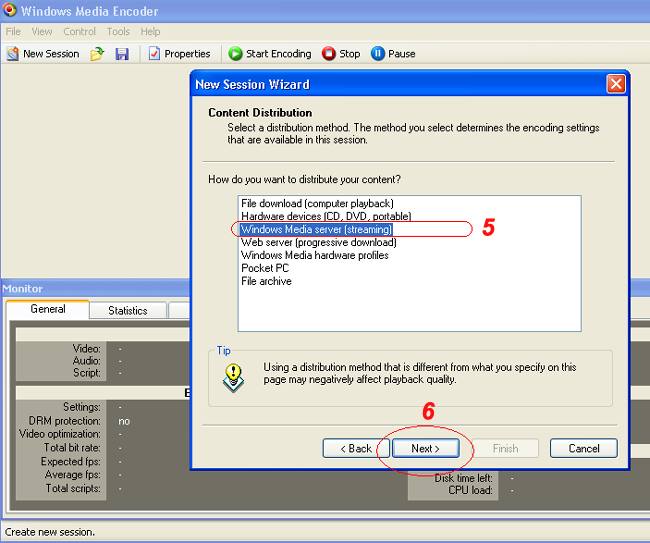Click the New Session toolbar icon
This screenshot has width=650, height=543.
(x=14, y=54)
